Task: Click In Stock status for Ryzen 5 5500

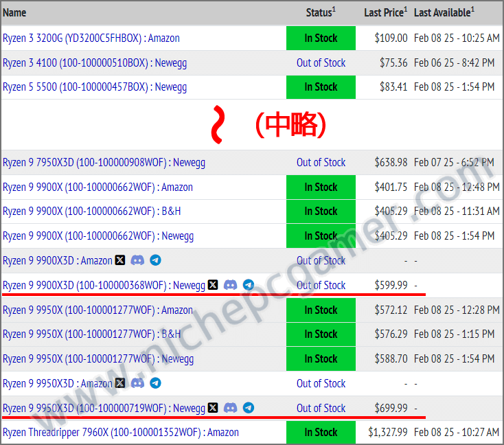Action: 321,87
